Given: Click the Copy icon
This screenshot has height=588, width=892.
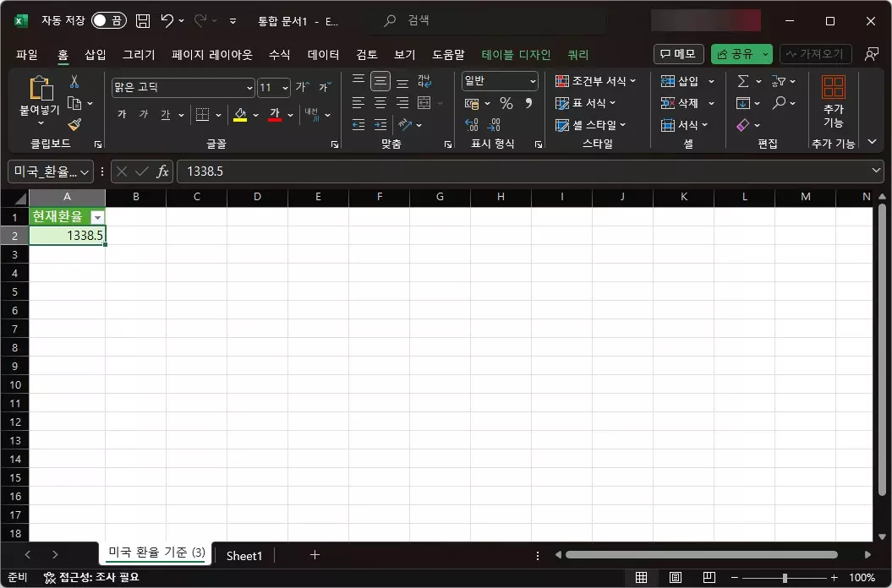Looking at the screenshot, I should pos(74,103).
